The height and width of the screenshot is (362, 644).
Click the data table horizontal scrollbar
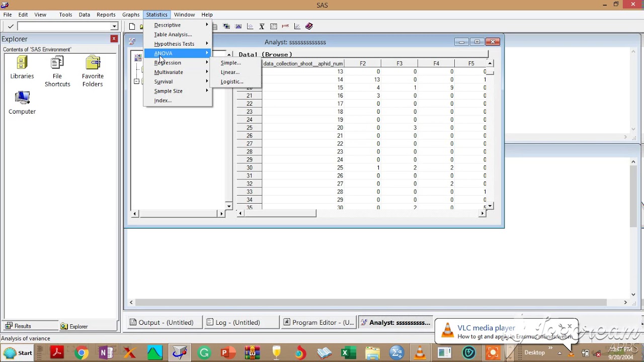[361, 213]
